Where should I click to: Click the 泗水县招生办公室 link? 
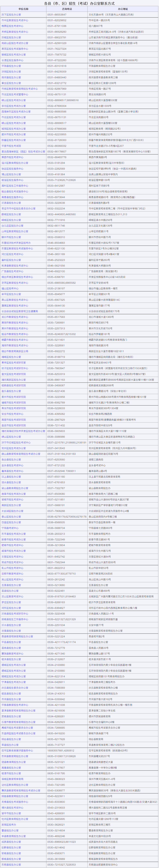(x=11, y=482)
